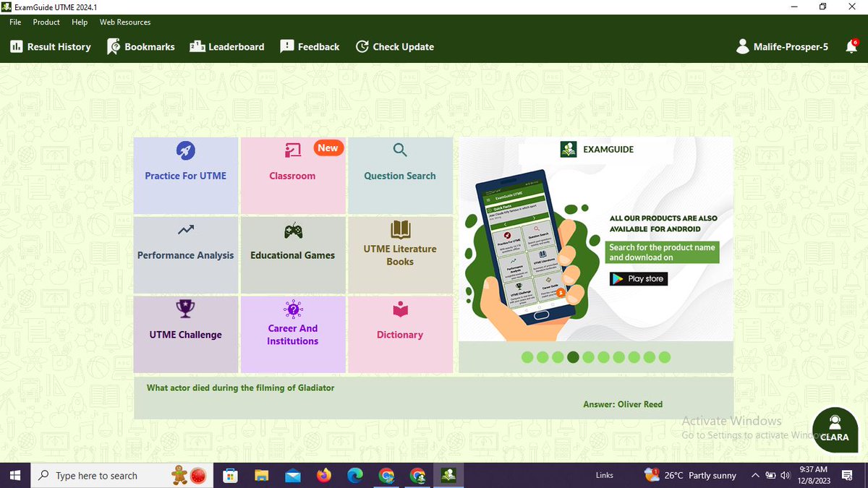Select the eighth carousel dot
Image resolution: width=868 pixels, height=488 pixels.
coord(634,357)
